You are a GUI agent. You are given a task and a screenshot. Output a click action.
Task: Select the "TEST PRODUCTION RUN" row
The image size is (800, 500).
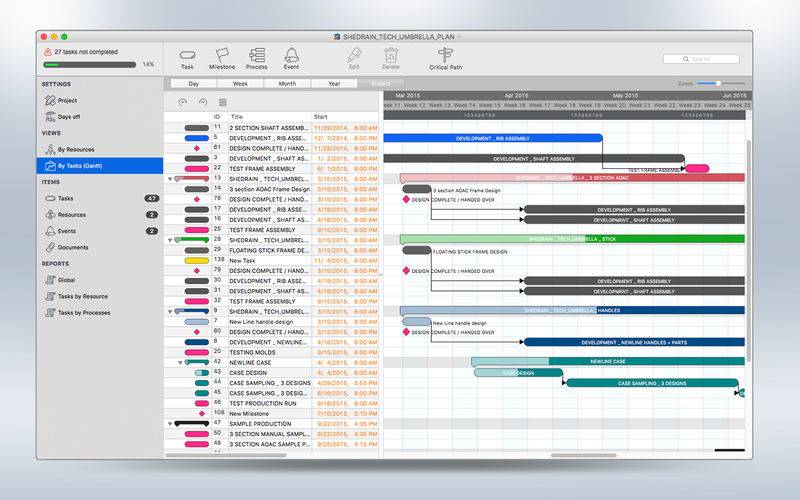tap(271, 404)
